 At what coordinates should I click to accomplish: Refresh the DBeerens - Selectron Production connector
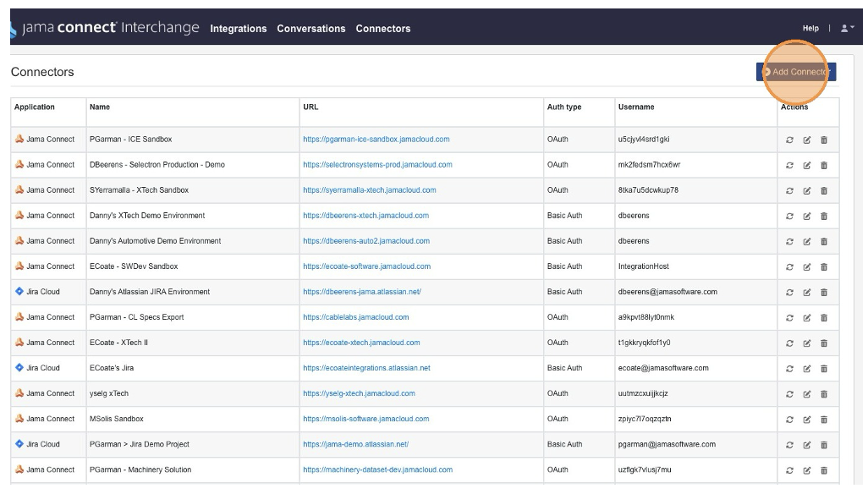tap(789, 166)
